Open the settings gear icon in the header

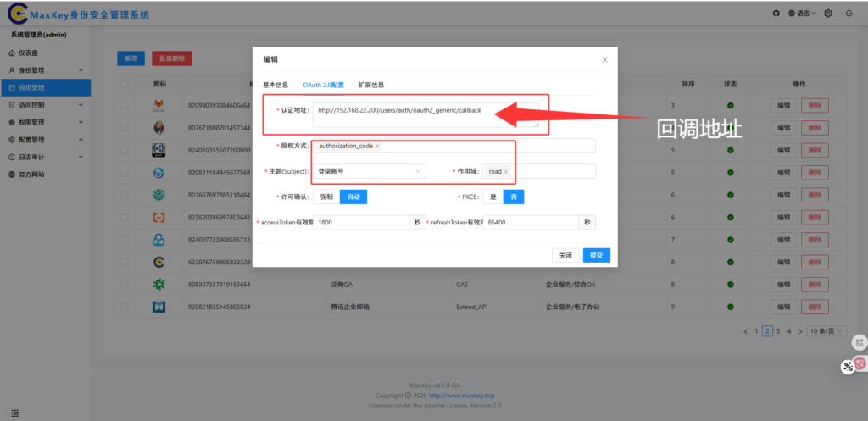828,14
